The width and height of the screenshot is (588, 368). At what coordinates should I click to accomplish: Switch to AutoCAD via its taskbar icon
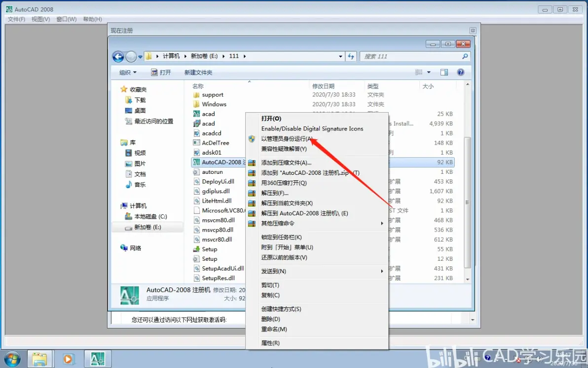(98, 359)
